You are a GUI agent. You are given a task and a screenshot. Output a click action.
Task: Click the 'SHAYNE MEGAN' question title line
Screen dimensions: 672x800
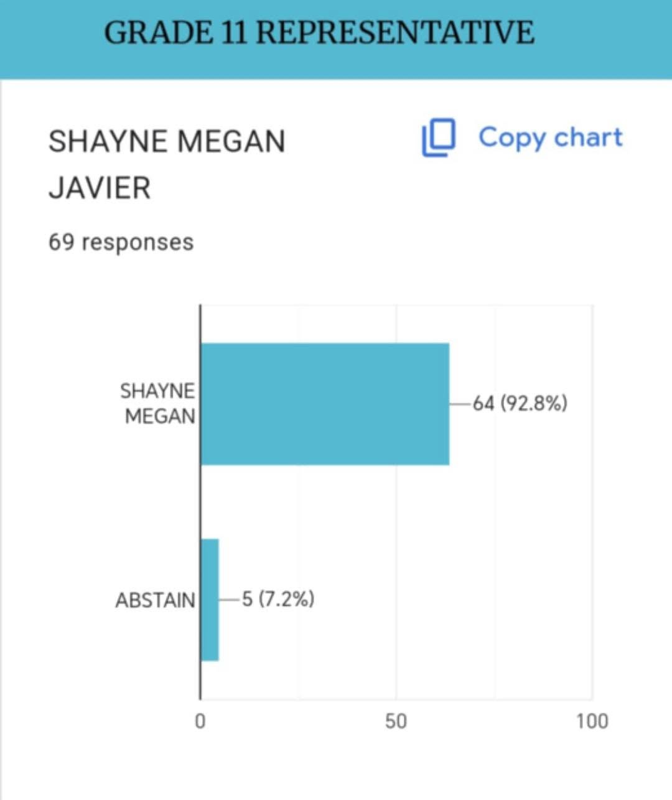167,142
